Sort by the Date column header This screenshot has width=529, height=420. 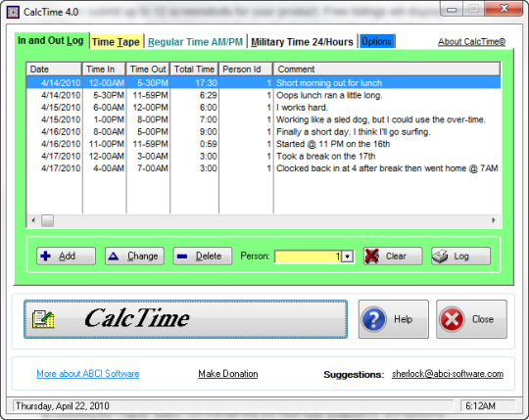[54, 70]
